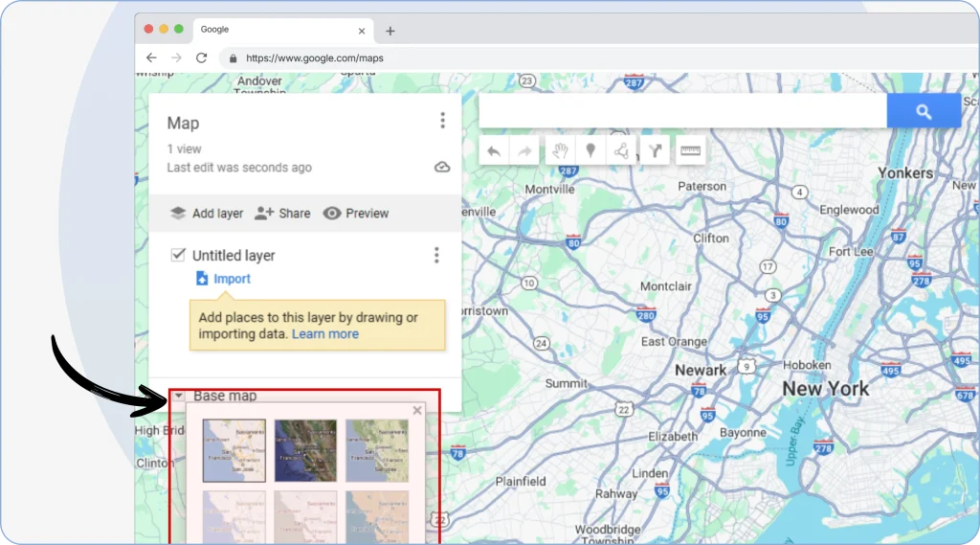Click the New York label on map
Screen dimensions: 980x545
click(x=826, y=389)
